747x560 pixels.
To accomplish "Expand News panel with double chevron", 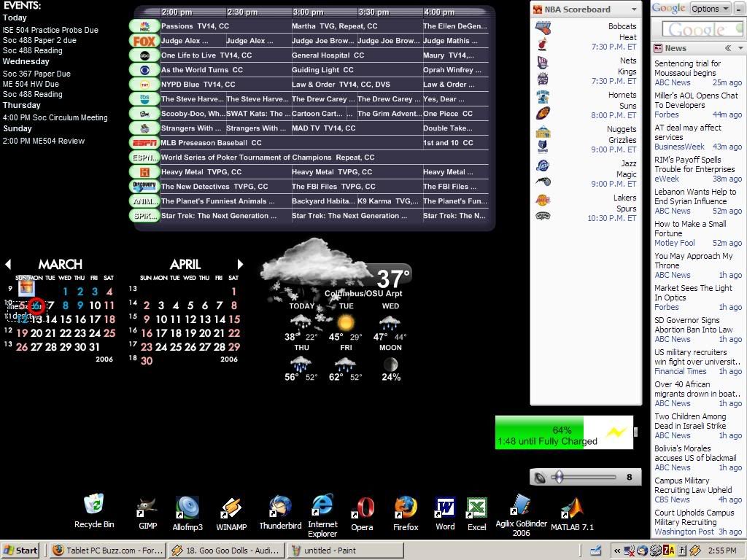I will (x=727, y=48).
